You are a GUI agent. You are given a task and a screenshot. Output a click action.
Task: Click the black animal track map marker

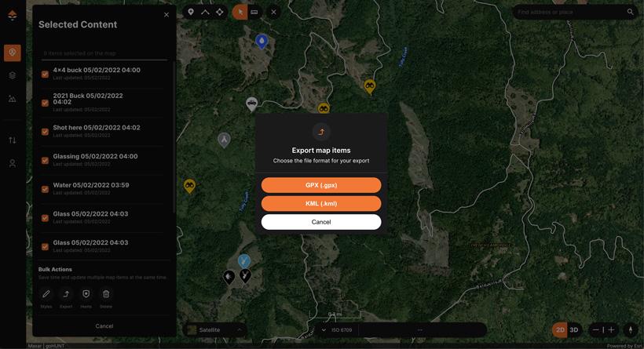point(229,277)
